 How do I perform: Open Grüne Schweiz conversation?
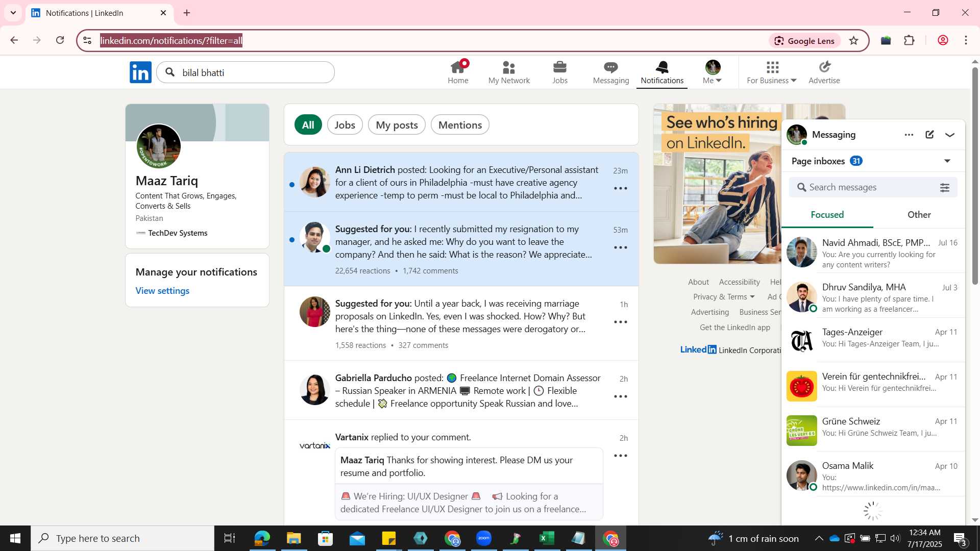coord(873,430)
